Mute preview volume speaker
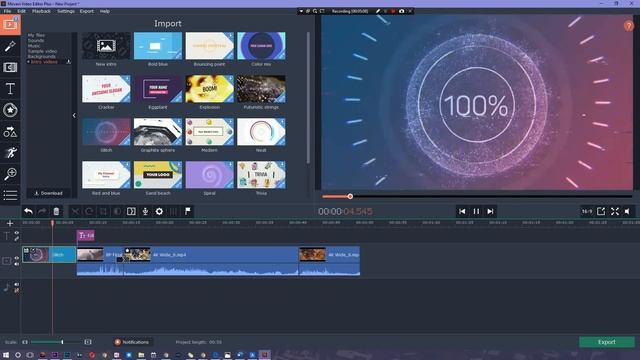640x360 pixels. [628, 211]
